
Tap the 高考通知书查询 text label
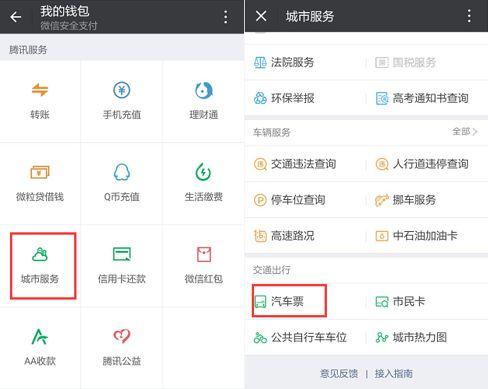pos(431,98)
